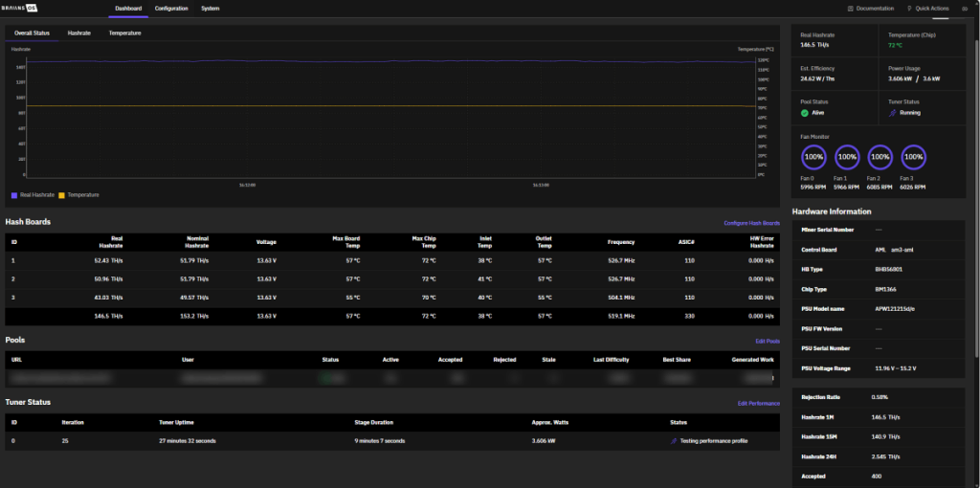
Task: Click Rejection Ratio value 0.58%
Action: pos(880,397)
